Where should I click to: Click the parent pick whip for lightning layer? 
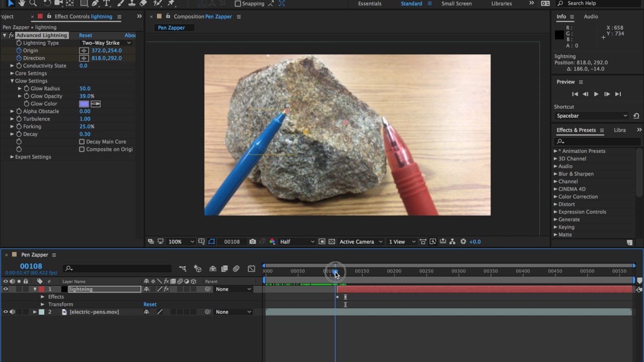[208, 289]
